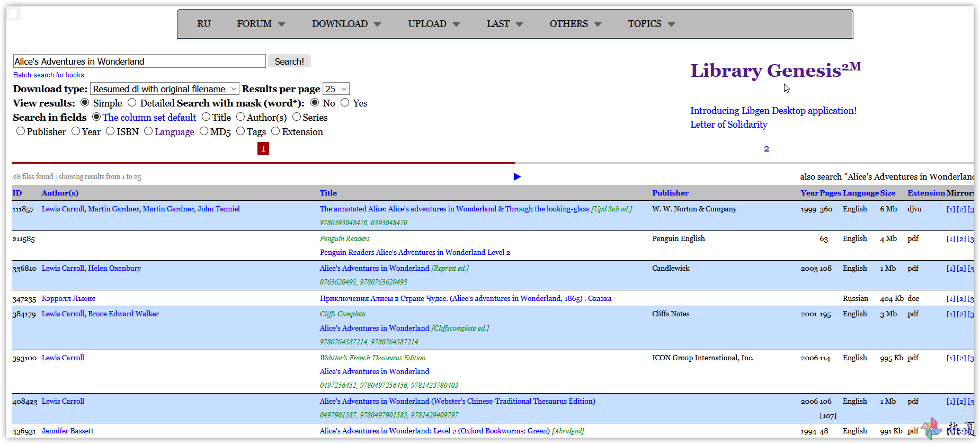Click the red page 1 indicator
The height and width of the screenshot is (444, 980).
tap(263, 149)
